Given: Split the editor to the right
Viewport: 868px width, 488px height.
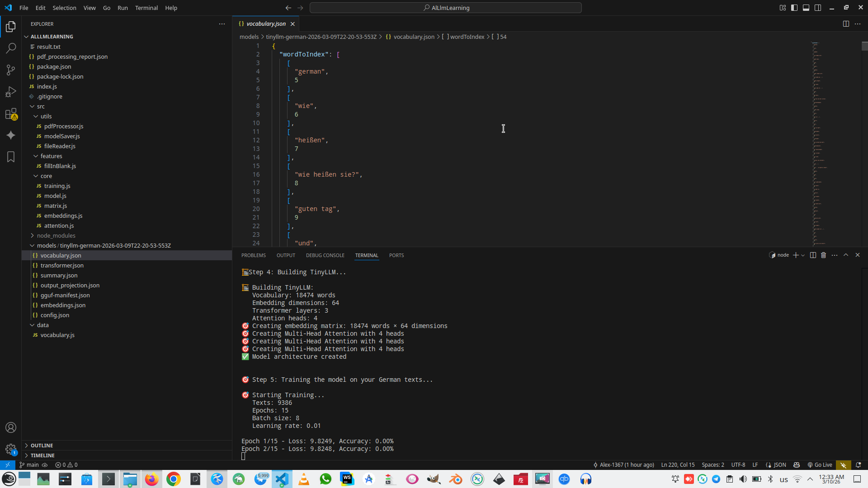Looking at the screenshot, I should coord(846,24).
